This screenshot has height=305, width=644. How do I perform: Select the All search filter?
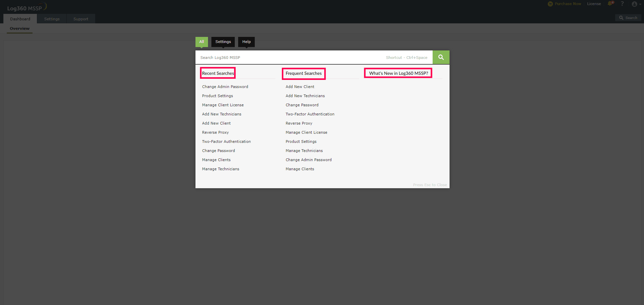click(x=202, y=42)
